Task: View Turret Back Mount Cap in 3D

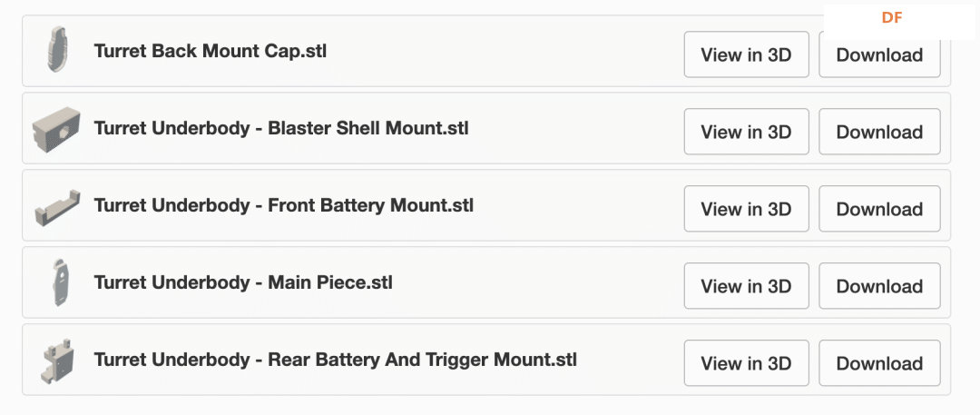Action: click(x=746, y=54)
